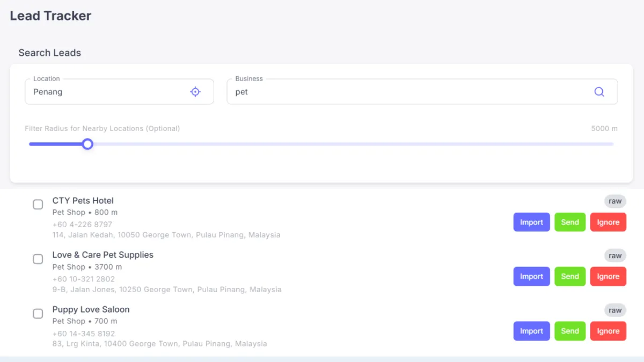This screenshot has width=644, height=362.
Task: Select the Puppy Love Saloon title
Action: point(91,309)
